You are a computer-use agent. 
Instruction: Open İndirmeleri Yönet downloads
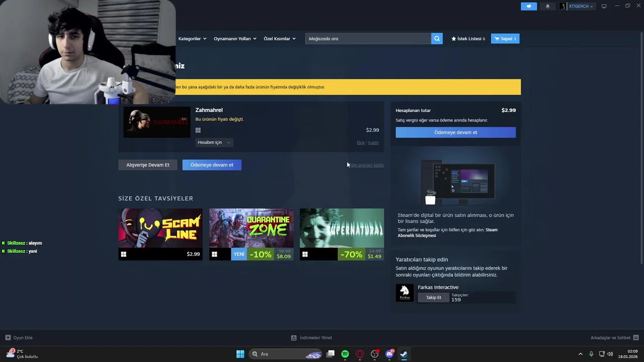pos(312,338)
